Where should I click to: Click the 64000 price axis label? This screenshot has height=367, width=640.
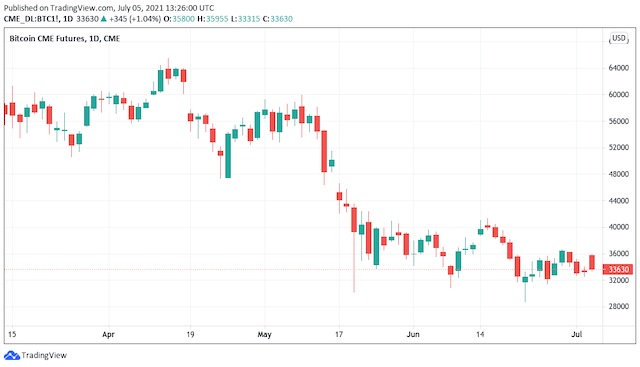click(618, 68)
